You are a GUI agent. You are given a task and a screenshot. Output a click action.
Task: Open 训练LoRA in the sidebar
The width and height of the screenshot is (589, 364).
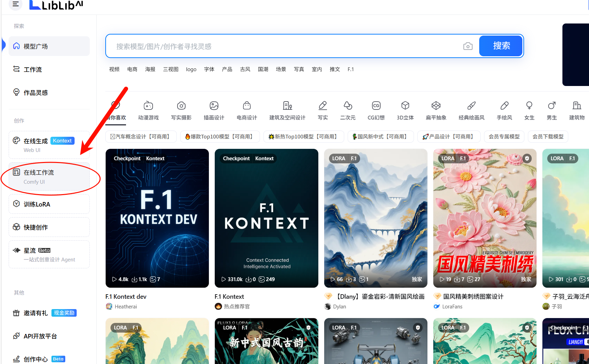point(49,204)
